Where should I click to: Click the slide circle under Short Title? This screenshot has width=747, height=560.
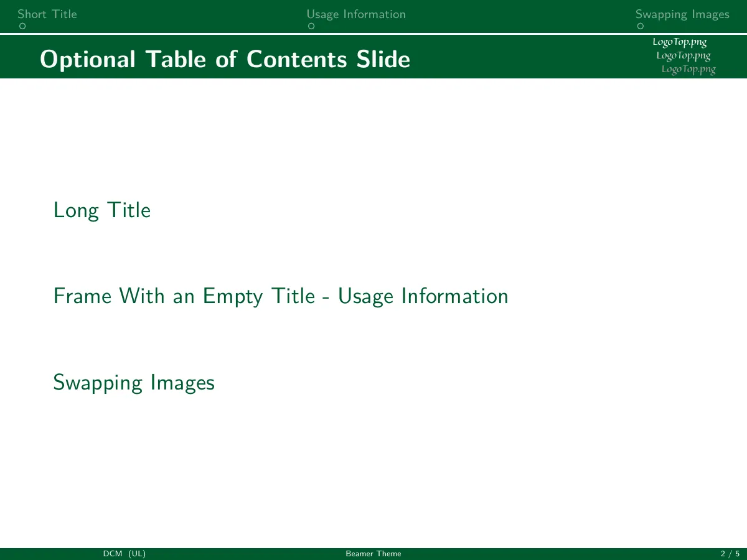coord(22,27)
